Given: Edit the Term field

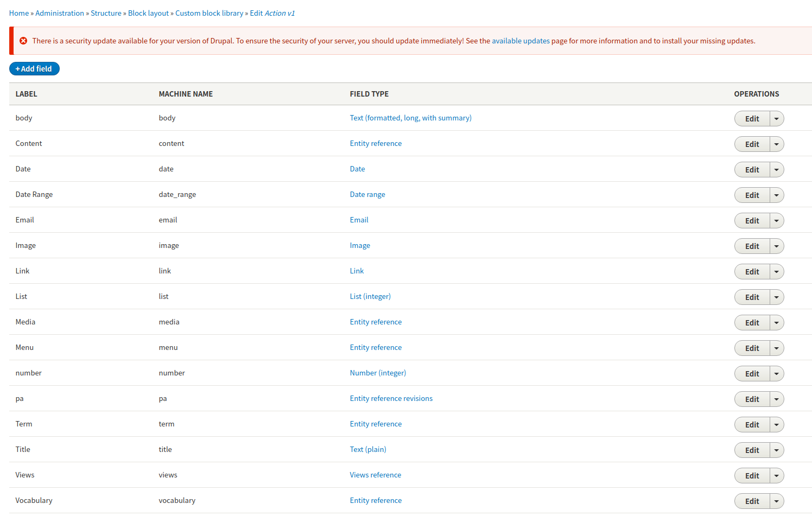Looking at the screenshot, I should pyautogui.click(x=752, y=425).
